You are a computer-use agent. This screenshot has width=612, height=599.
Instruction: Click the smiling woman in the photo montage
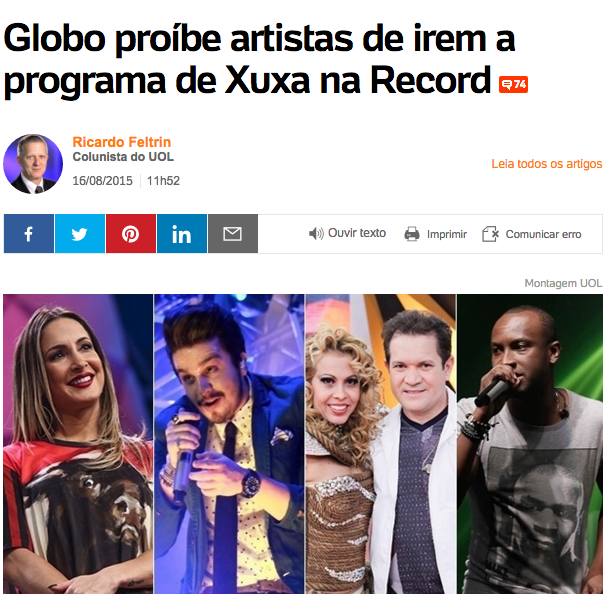click(78, 444)
